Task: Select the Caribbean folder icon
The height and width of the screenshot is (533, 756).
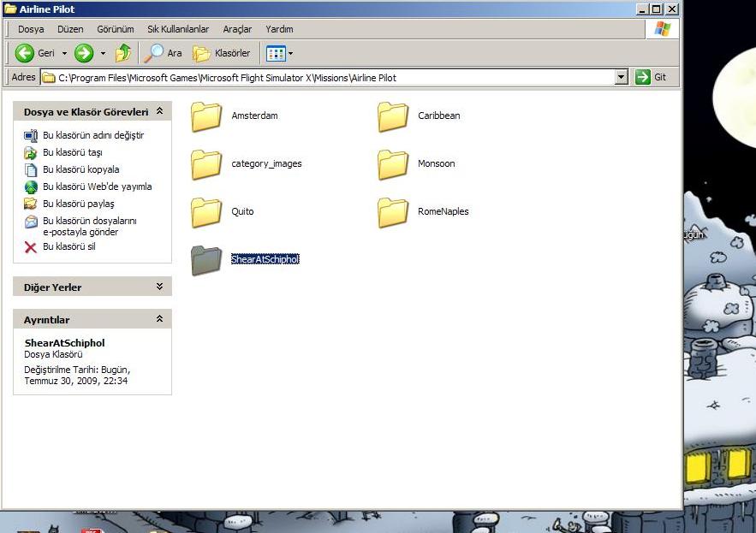Action: (393, 116)
